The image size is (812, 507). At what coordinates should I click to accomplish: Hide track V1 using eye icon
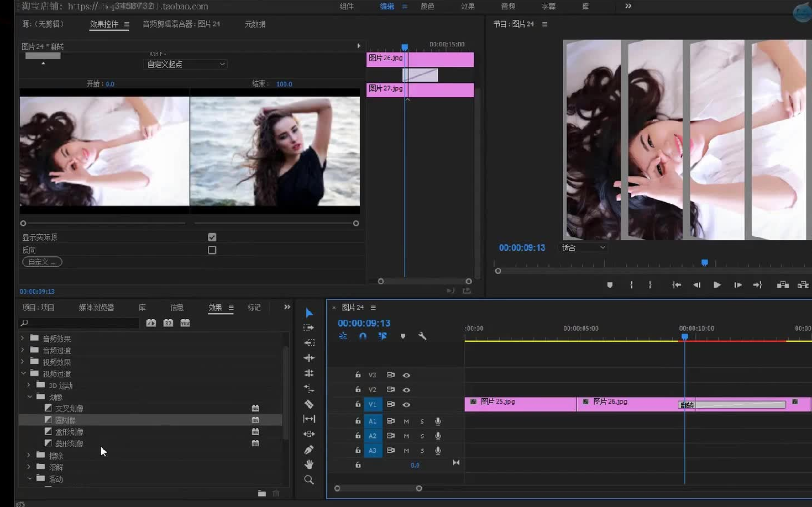(x=406, y=404)
